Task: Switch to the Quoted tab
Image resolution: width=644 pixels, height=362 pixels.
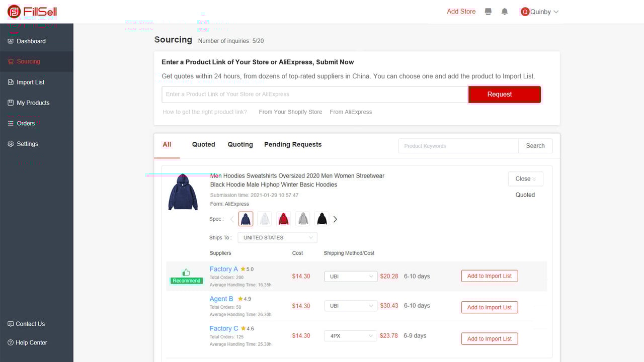Action: pos(204,144)
